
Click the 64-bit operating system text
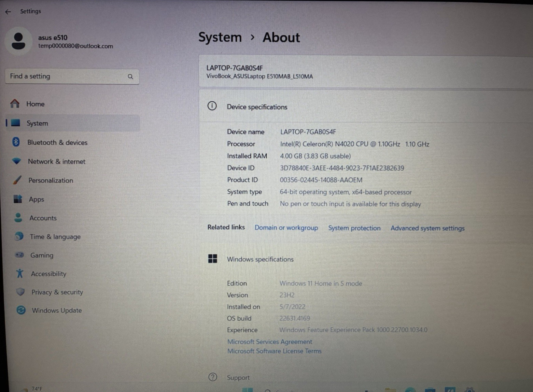(x=346, y=192)
